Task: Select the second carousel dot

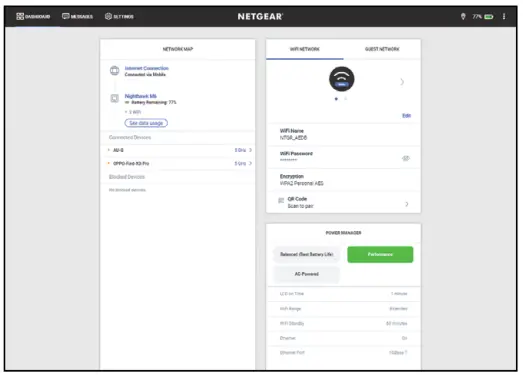Action: 346,99
